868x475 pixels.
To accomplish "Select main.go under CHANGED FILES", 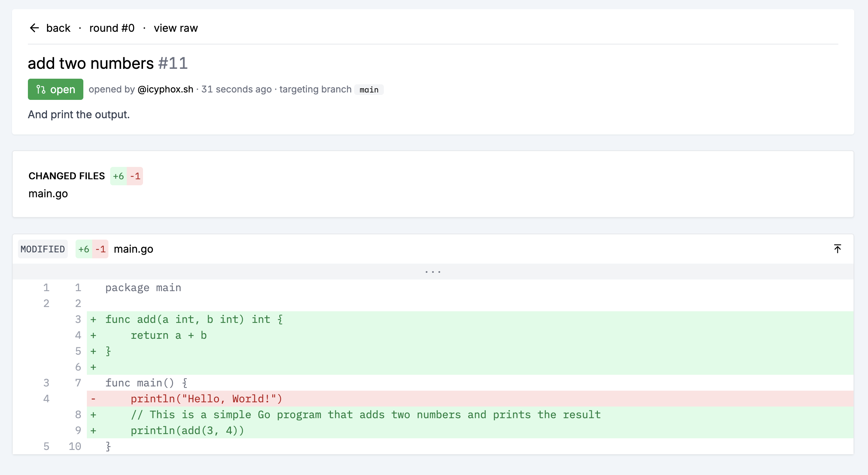I will (x=48, y=193).
